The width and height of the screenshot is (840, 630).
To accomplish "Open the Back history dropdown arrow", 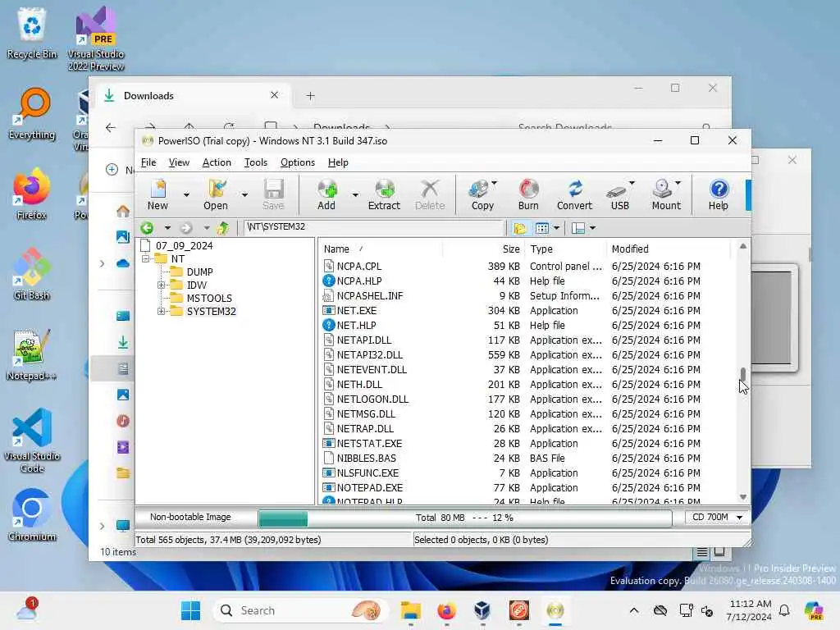I will click(x=167, y=228).
